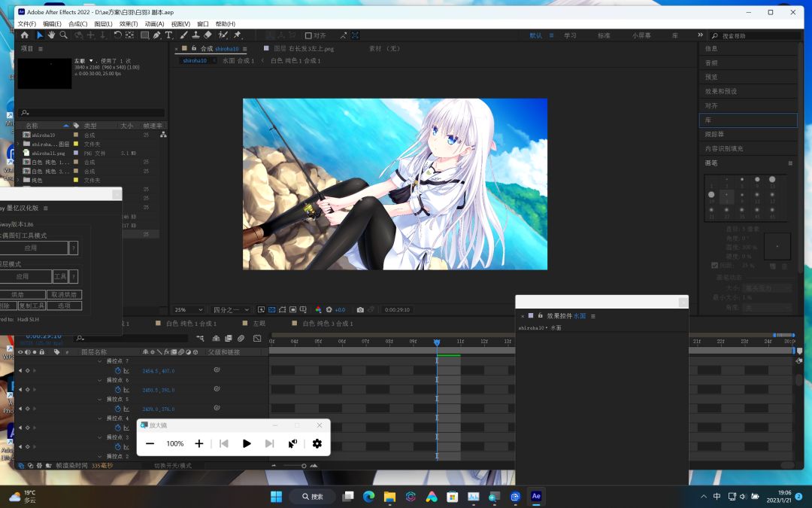Switch to the 标准 workspace tab

pyautogui.click(x=604, y=35)
